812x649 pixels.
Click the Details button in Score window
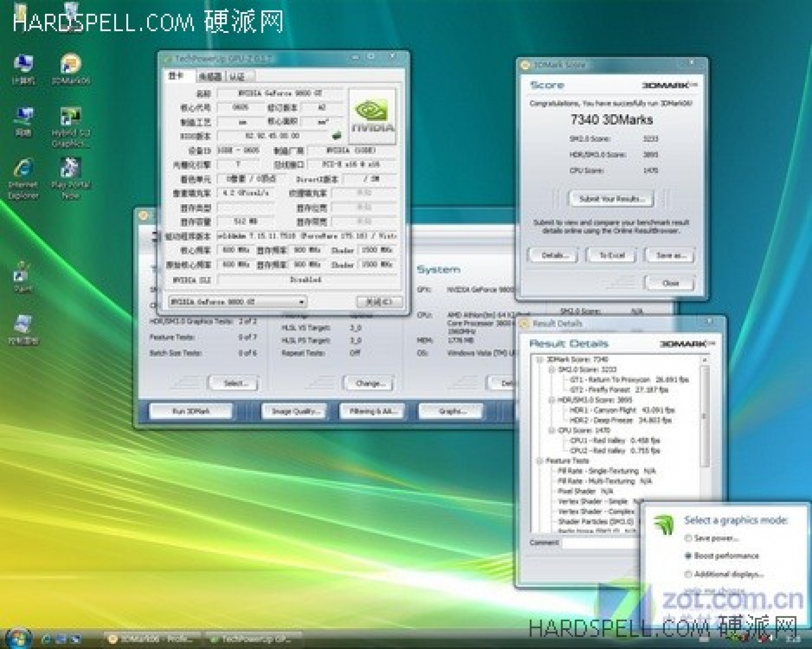tap(553, 256)
